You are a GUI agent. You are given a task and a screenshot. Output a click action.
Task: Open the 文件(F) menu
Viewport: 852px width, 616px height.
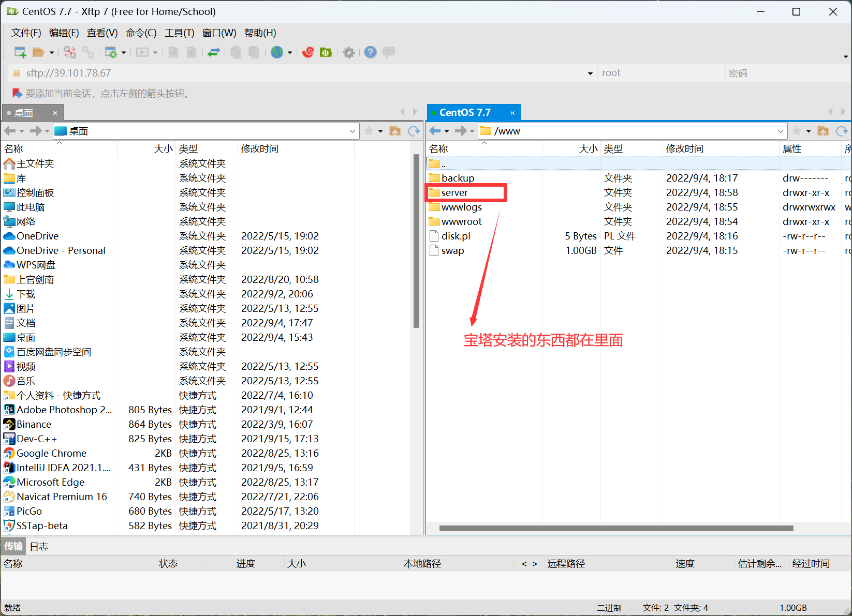pos(26,33)
